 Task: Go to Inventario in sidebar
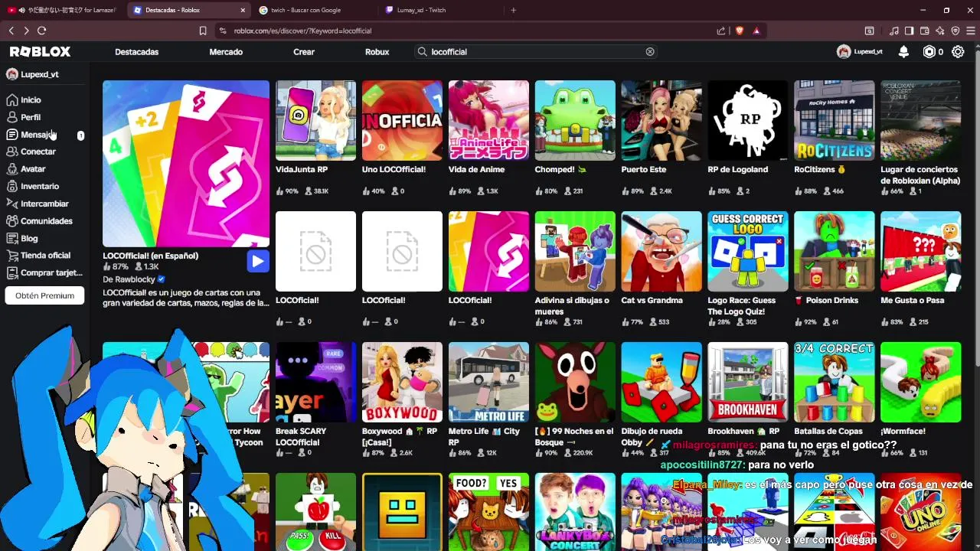click(x=39, y=186)
